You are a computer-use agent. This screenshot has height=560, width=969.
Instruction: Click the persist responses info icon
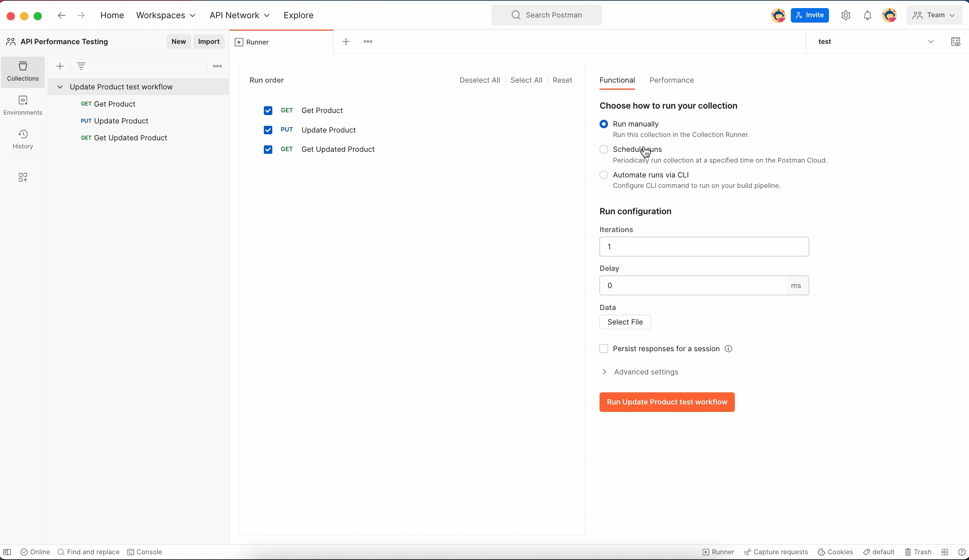728,348
